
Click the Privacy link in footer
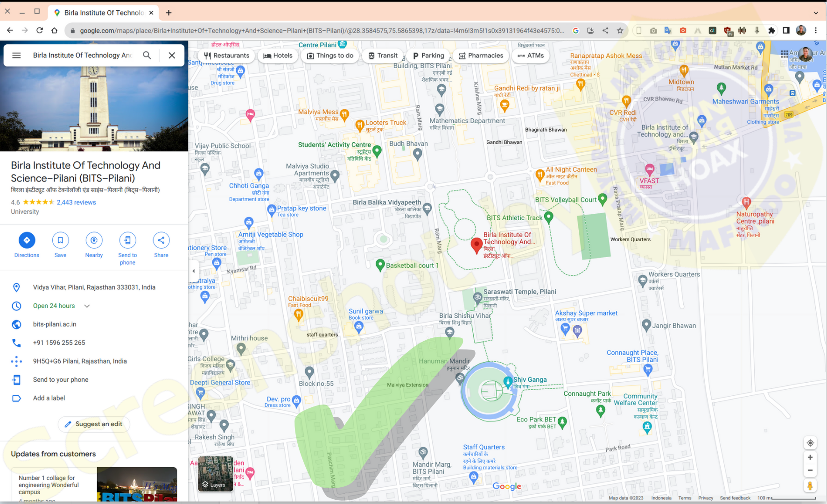(x=706, y=498)
